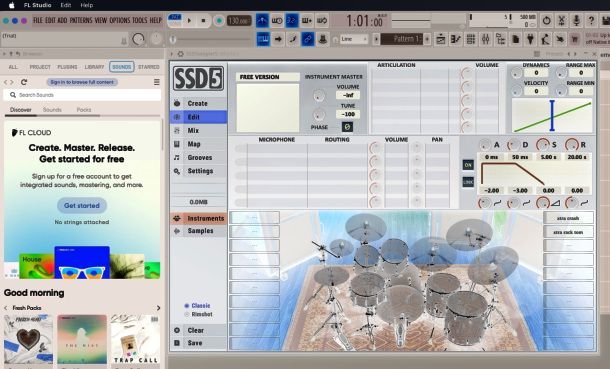Expand plugin window options arrow
The width and height of the screenshot is (610, 369).
click(x=172, y=54)
